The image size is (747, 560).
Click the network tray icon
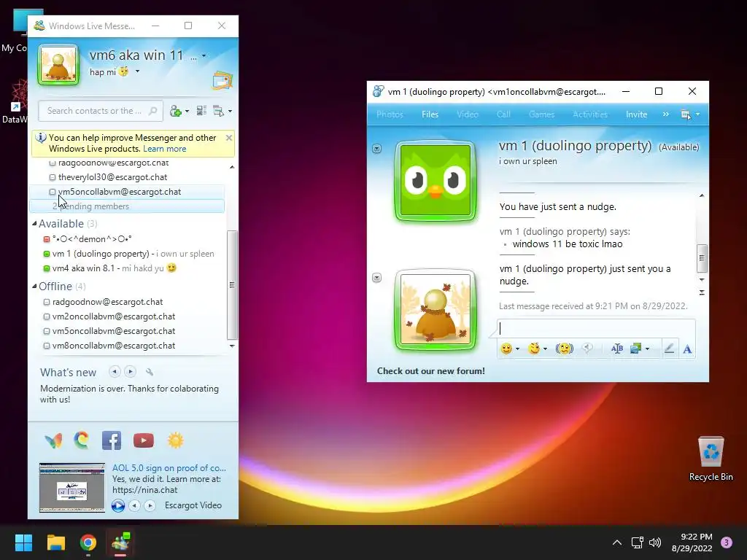tap(637, 542)
